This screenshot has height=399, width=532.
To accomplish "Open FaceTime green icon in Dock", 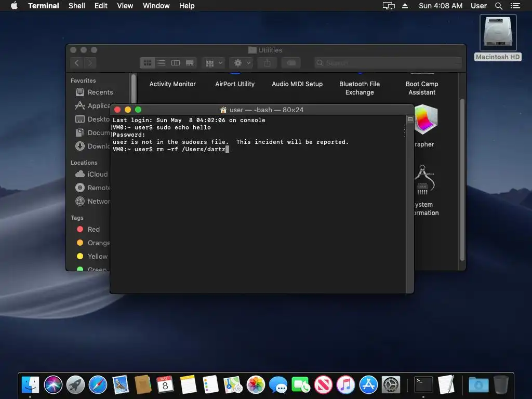I will (x=301, y=385).
